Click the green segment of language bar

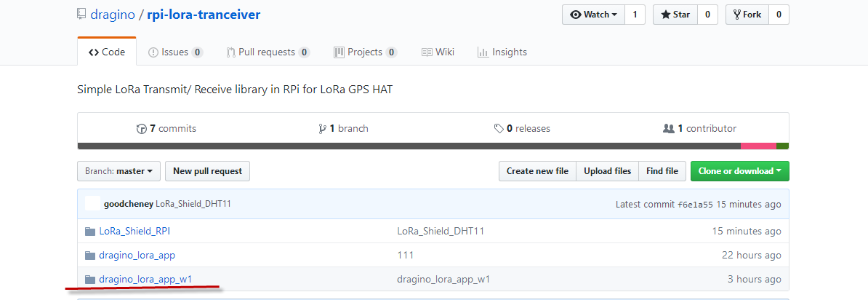tap(782, 146)
